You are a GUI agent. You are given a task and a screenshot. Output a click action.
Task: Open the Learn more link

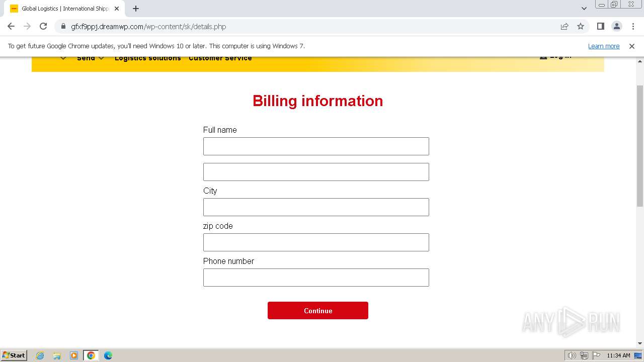click(604, 46)
